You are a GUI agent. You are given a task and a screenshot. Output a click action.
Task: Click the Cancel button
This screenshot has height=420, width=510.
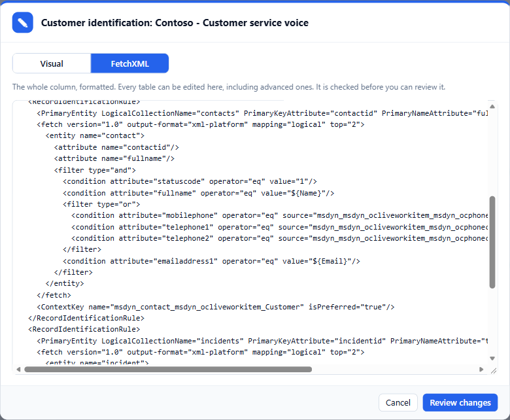coord(398,402)
